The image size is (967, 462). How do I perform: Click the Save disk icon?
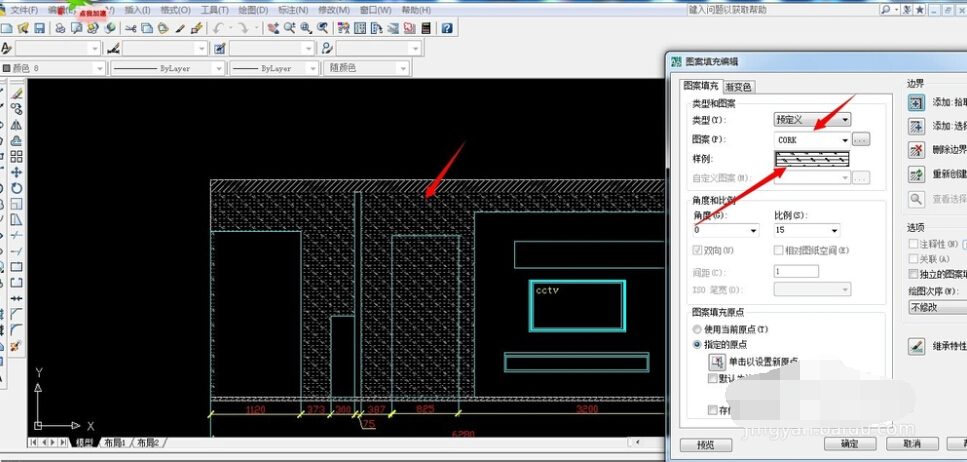tap(39, 28)
